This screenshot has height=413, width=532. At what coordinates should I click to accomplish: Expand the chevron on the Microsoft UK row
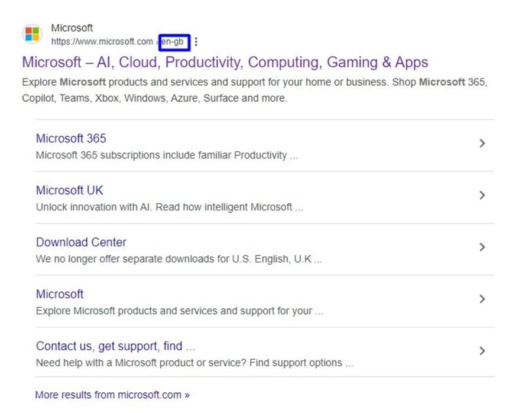tap(482, 196)
